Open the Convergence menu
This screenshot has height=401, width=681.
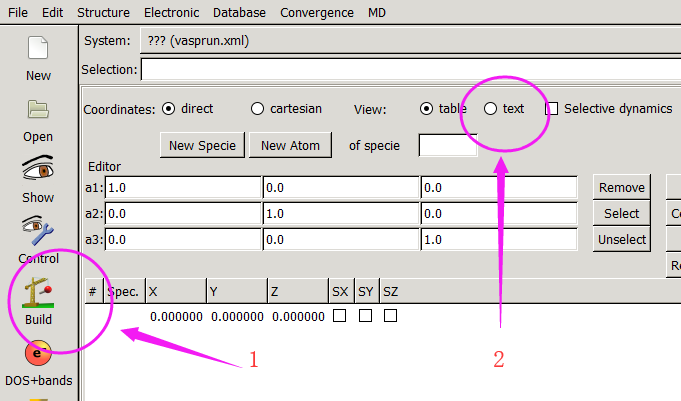(316, 13)
